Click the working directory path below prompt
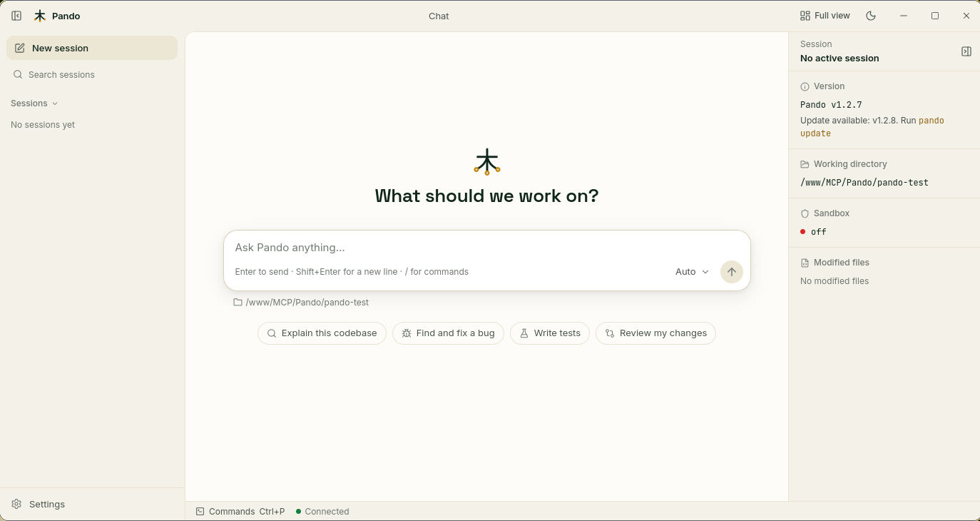 (301, 303)
